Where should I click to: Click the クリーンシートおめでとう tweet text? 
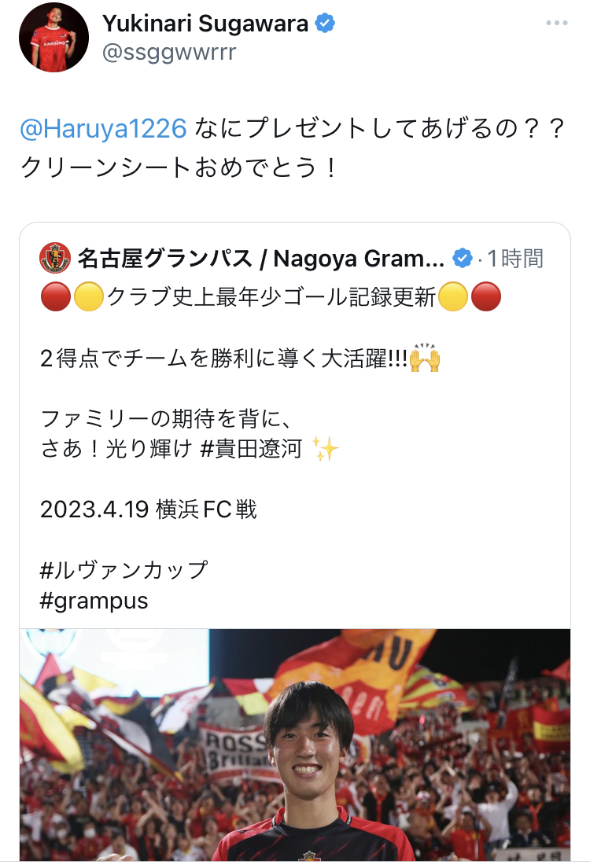(177, 167)
